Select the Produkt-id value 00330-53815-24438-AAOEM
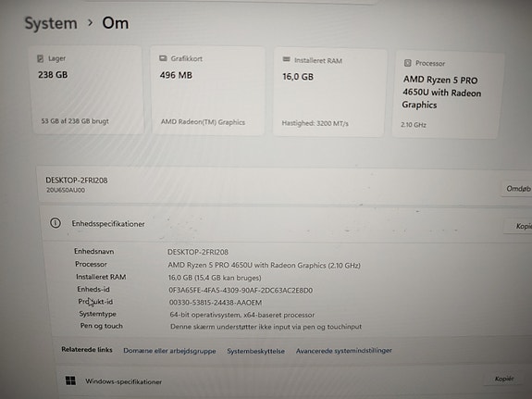 pyautogui.click(x=216, y=303)
